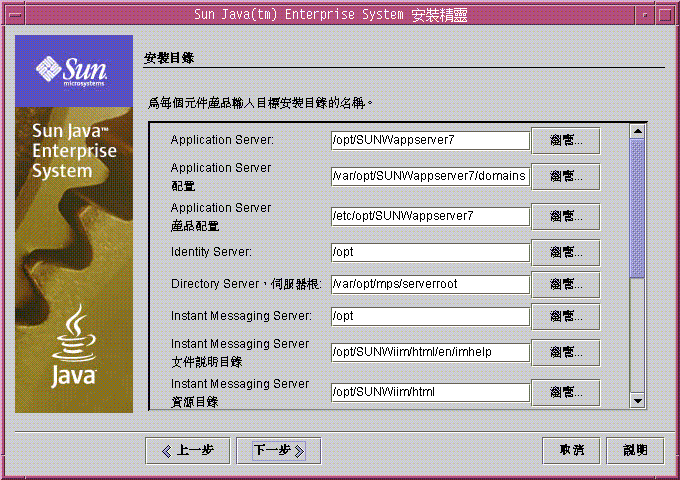This screenshot has width=680, height=480.
Task: Click the scrollbar down arrow
Action: [638, 401]
